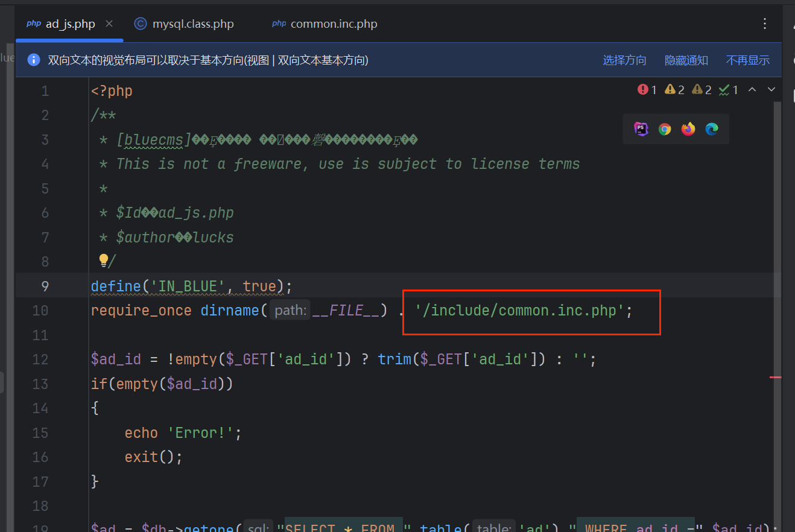
Task: Open file in Firefox browser
Action: [688, 129]
